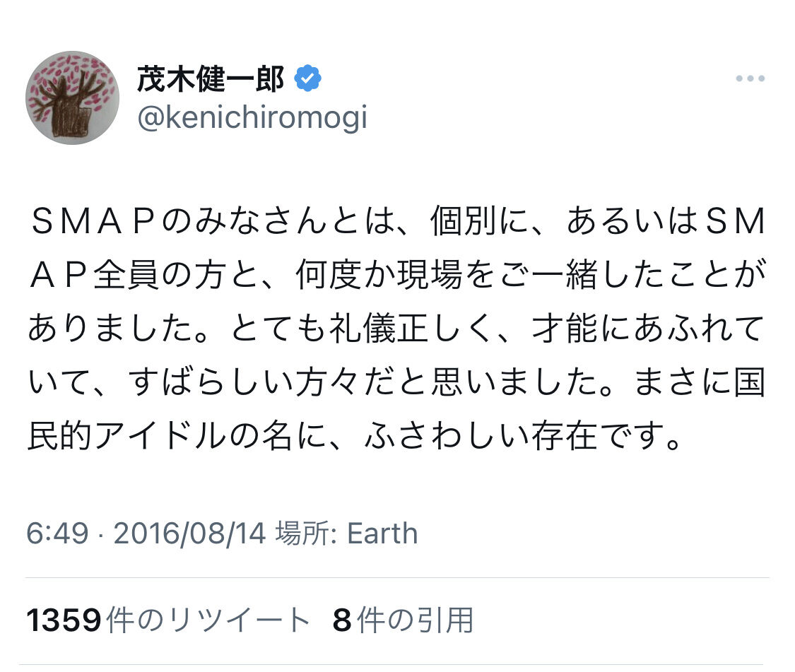Image resolution: width=795 pixels, height=672 pixels.
Task: Open 茂木健一郎's profile via the display name
Action: coord(210,81)
